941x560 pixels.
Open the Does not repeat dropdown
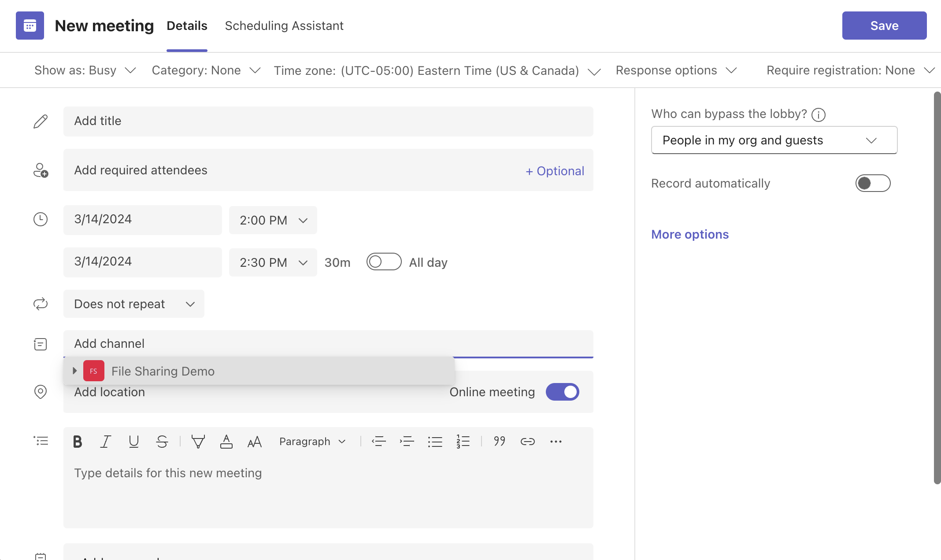click(x=133, y=304)
